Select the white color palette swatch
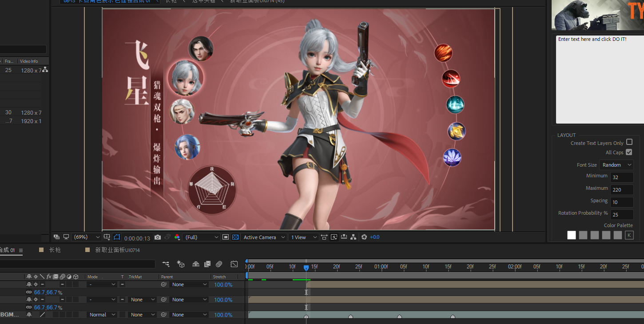 pos(572,235)
